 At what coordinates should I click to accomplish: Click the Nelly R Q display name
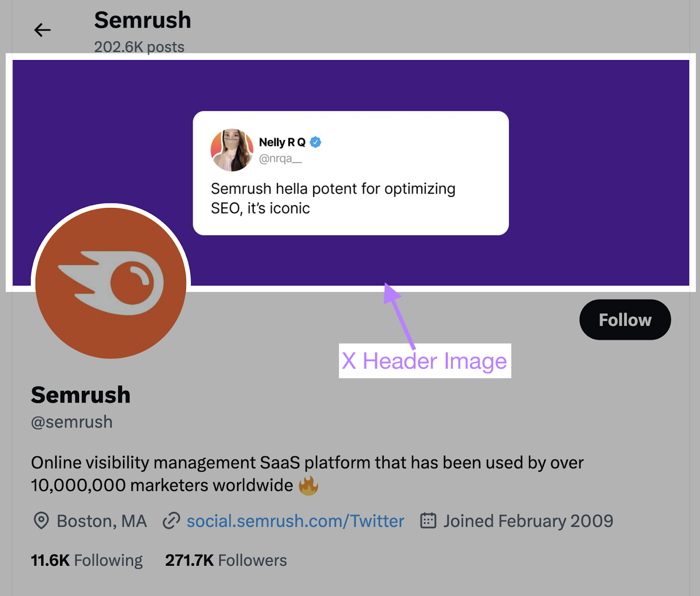point(282,142)
